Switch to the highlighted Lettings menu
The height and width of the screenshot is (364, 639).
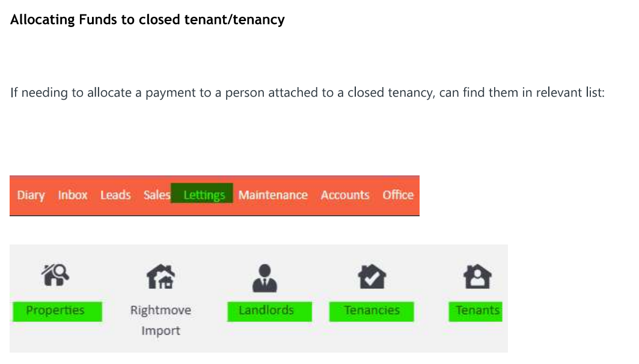coord(204,195)
